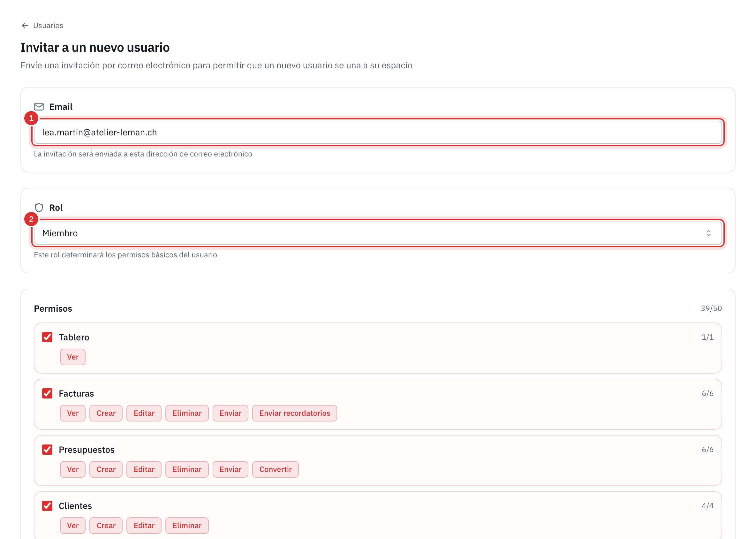Uncheck the Clientes permissions checkbox
Viewport: 756px width, 539px height.
(x=47, y=505)
